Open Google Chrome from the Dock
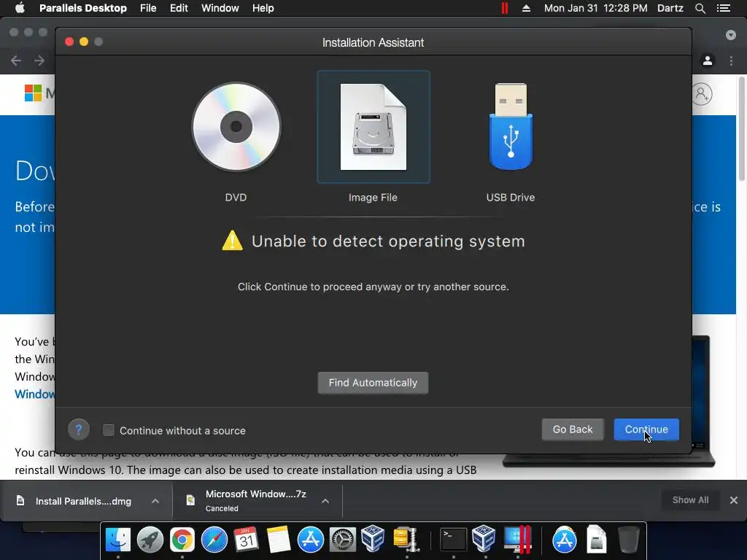Viewport: 747px width, 560px height. (182, 540)
